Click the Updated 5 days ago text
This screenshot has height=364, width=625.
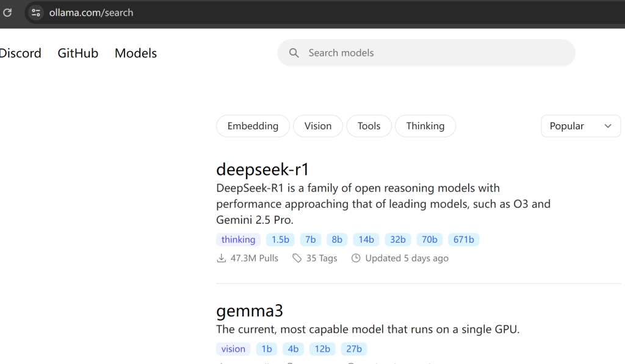[407, 258]
